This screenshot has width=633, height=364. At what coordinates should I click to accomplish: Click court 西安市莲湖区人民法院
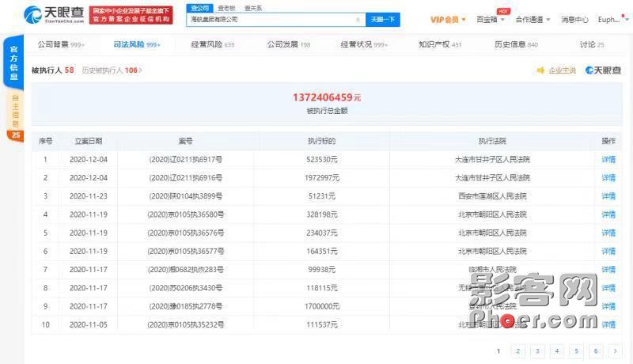[492, 196]
